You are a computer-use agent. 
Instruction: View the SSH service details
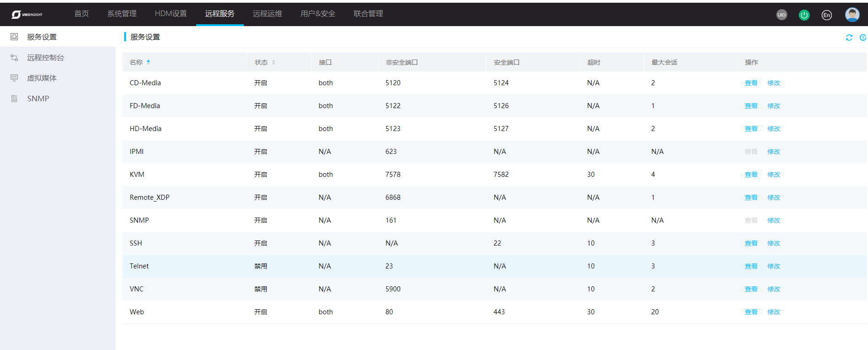(x=751, y=243)
